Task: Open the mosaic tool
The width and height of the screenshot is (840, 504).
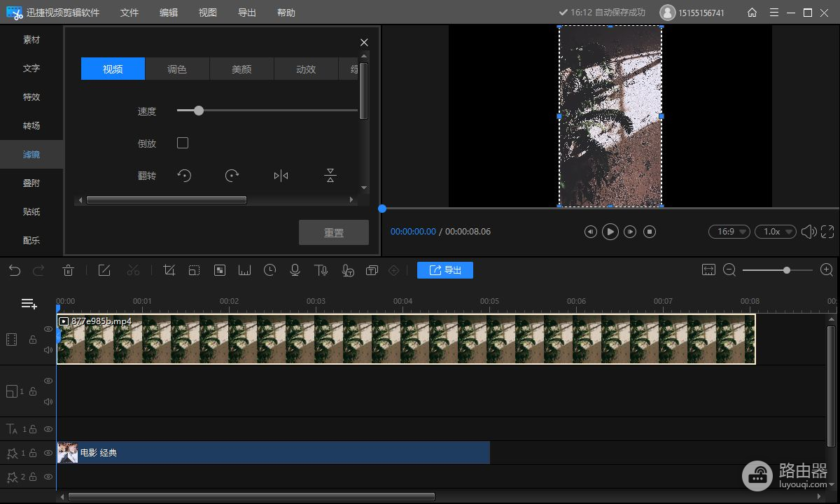Action: click(220, 270)
